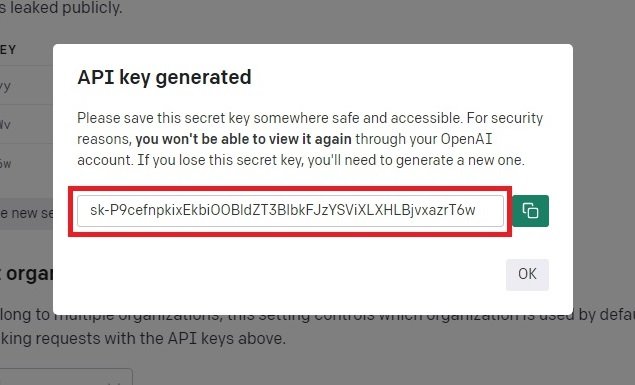Click the "API key generated" dialog title
Image resolution: width=635 pixels, height=385 pixels.
(x=164, y=77)
